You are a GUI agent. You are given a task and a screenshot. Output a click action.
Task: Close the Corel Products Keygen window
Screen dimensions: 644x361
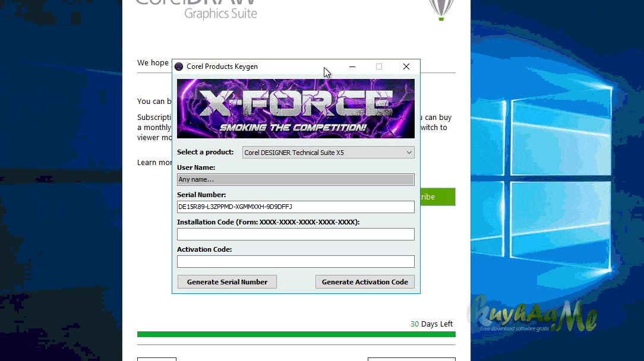406,66
